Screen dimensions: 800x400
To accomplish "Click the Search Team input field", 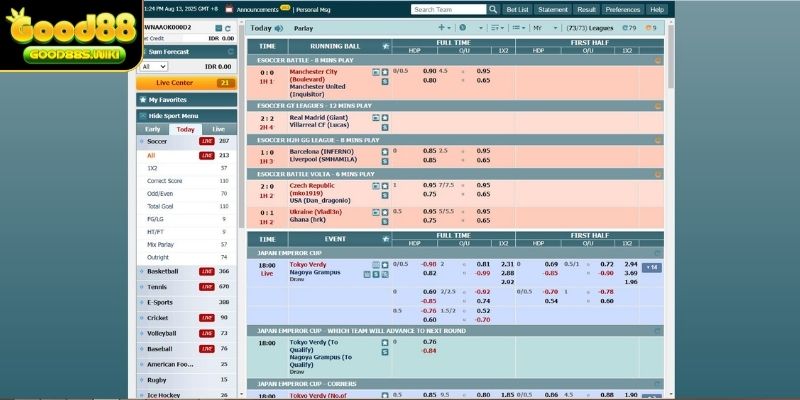I will coord(445,9).
